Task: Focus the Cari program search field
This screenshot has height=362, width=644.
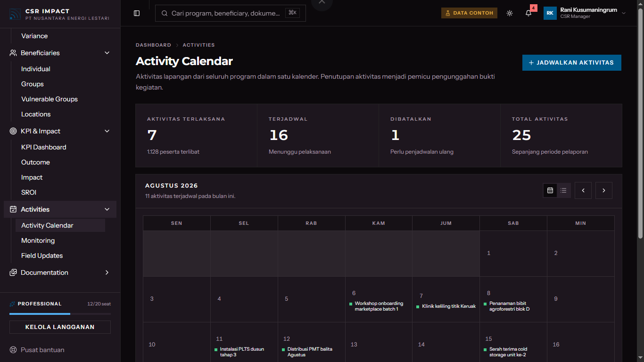Action: tap(231, 13)
